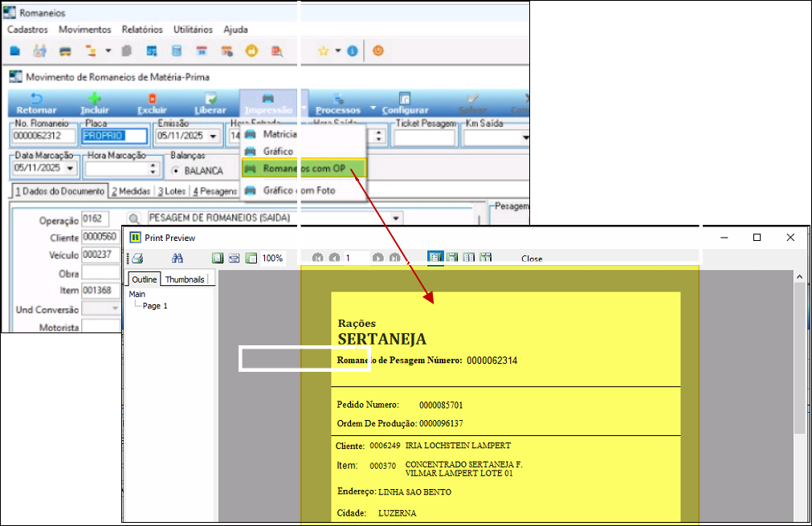Click the Print Preview vertical scrollbar

[798, 361]
